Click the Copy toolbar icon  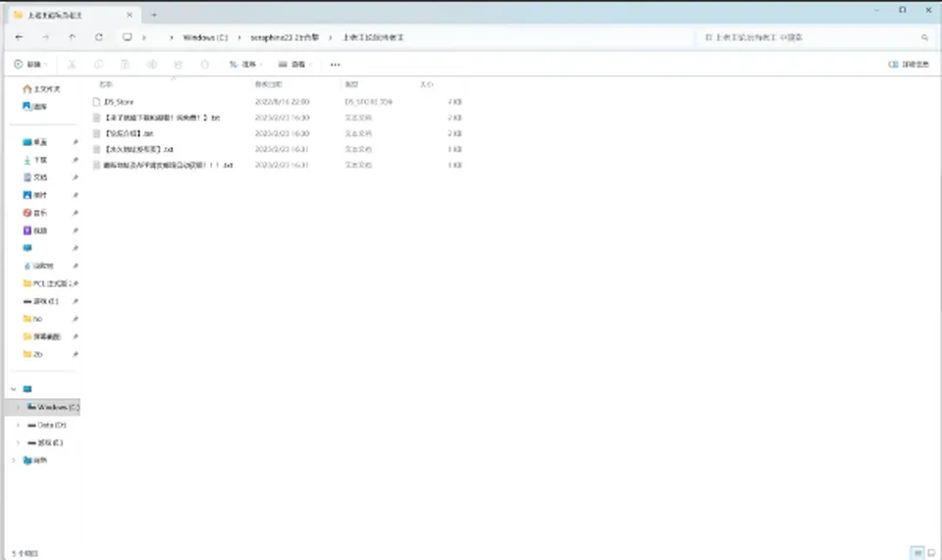tap(98, 64)
